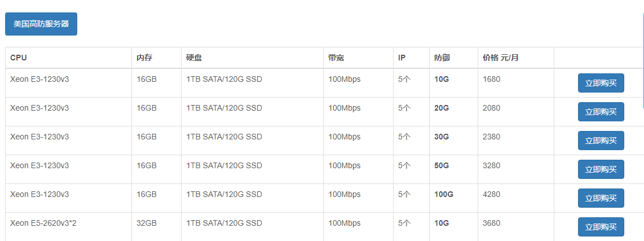Image resolution: width=644 pixels, height=241 pixels.
Task: Select the 防御 column header
Action: pyautogui.click(x=442, y=58)
